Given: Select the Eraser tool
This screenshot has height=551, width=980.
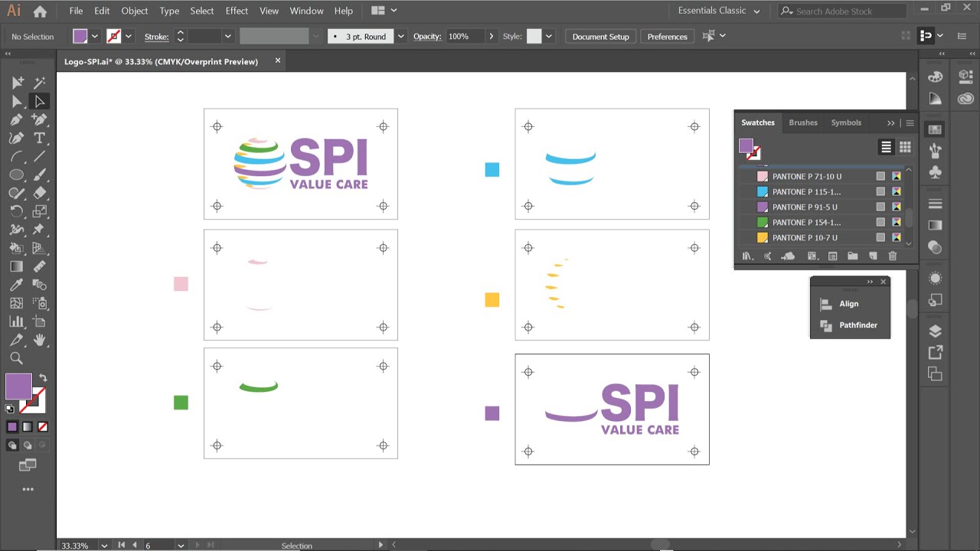Looking at the screenshot, I should 39,193.
